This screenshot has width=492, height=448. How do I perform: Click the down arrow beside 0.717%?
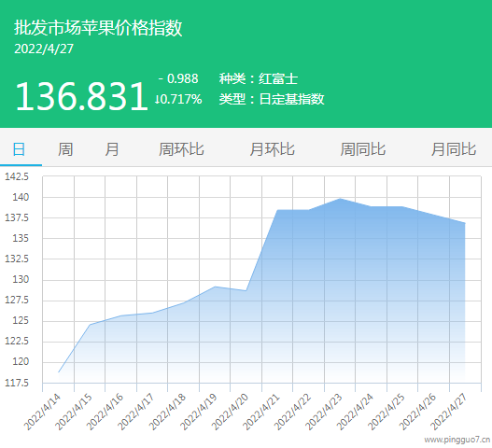pyautogui.click(x=157, y=99)
